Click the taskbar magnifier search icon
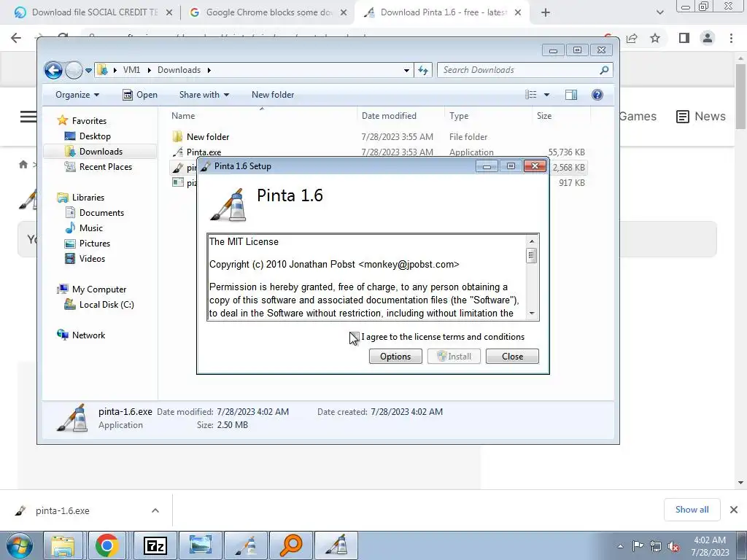 click(290, 545)
